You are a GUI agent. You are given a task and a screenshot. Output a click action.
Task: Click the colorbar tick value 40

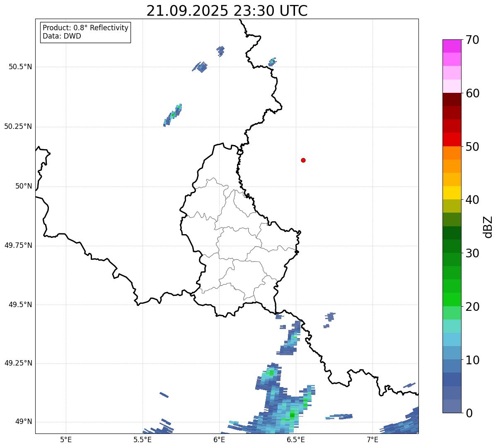(x=472, y=200)
